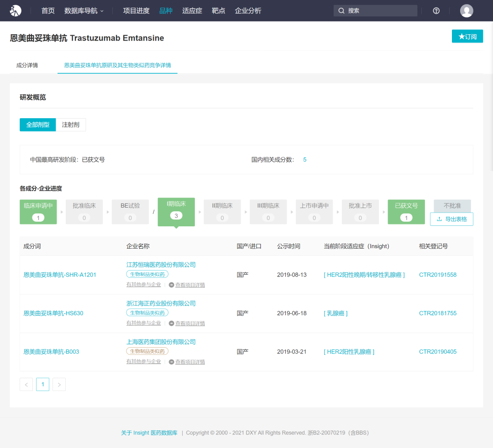
Task: Open 适应症 in navigation bar
Action: pyautogui.click(x=192, y=10)
